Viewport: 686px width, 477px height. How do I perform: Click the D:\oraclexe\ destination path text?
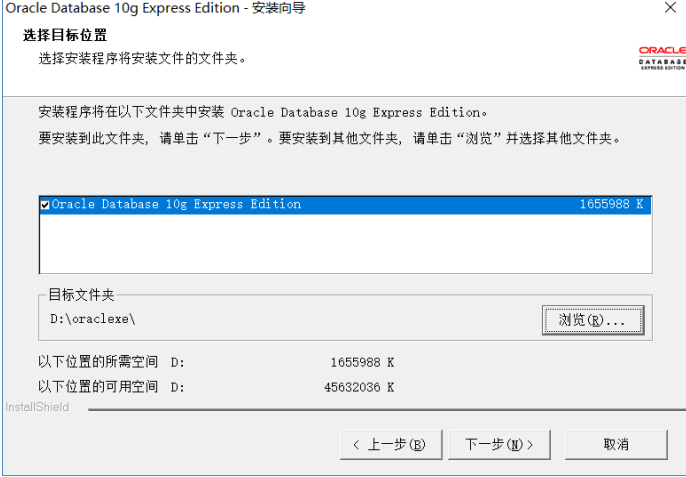(x=93, y=319)
